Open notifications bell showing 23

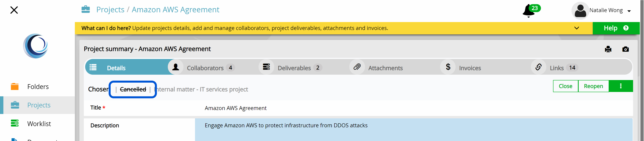point(531,11)
